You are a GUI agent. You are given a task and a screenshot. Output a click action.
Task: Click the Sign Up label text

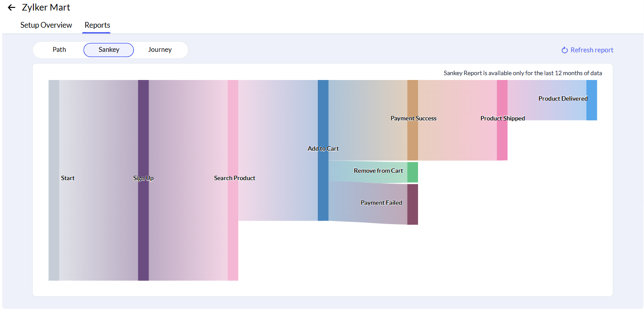pyautogui.click(x=143, y=178)
